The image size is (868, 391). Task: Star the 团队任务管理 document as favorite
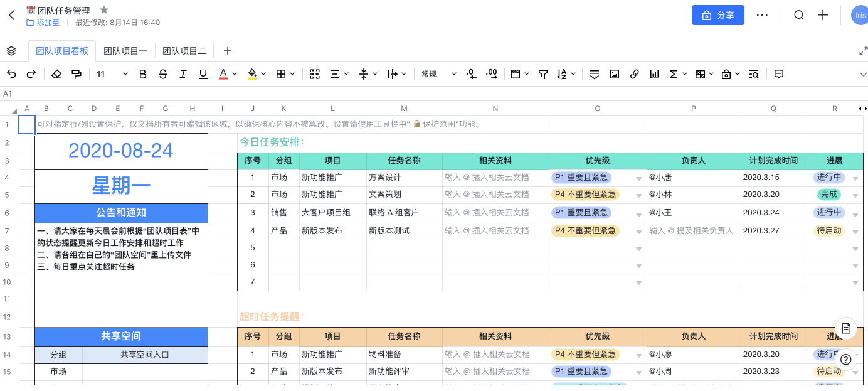[104, 10]
